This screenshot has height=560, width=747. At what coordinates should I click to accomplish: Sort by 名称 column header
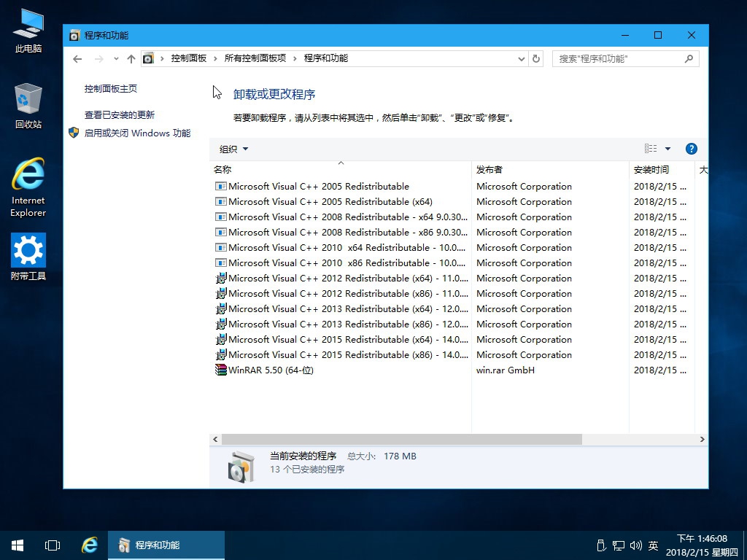point(340,169)
